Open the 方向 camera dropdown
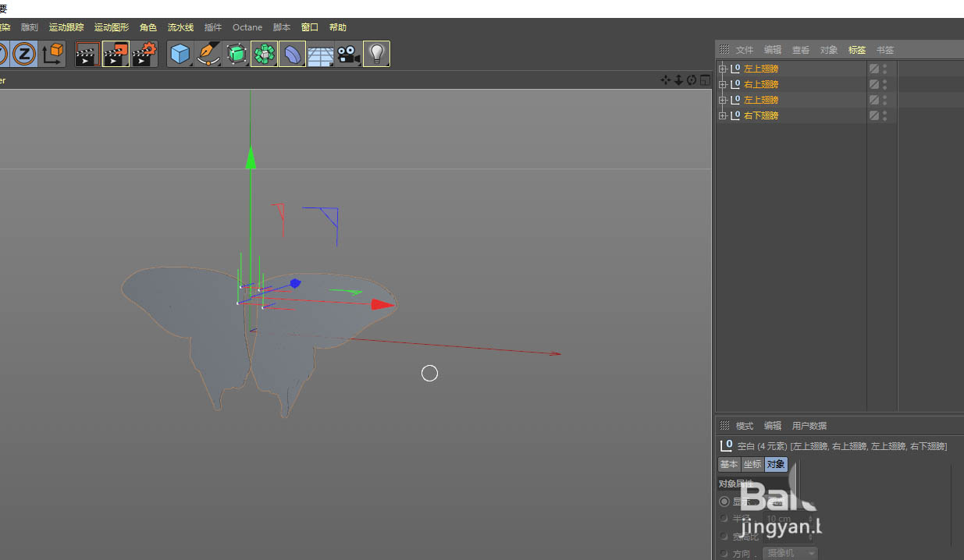Image resolution: width=964 pixels, height=560 pixels. (790, 553)
